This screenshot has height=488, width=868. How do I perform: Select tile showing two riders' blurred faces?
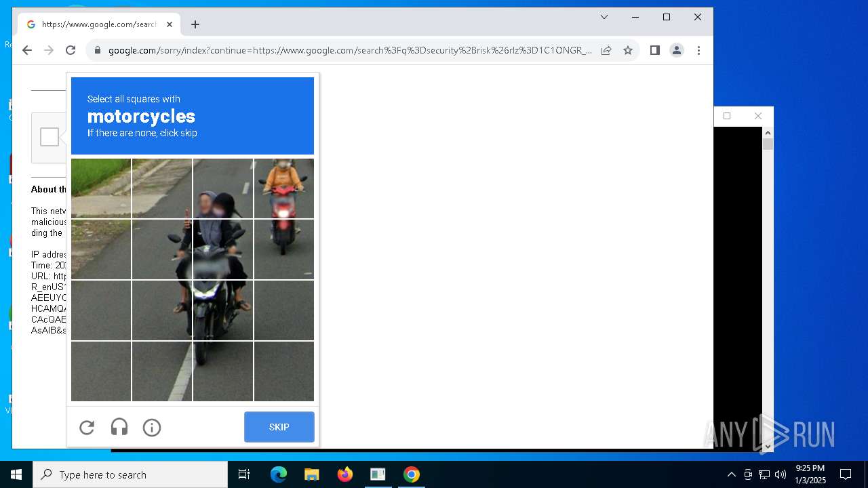point(223,188)
